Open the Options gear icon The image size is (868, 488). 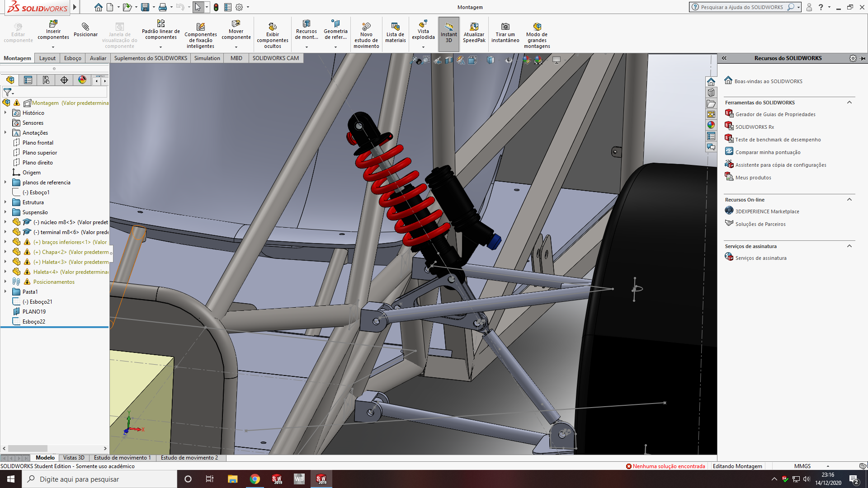tap(239, 7)
